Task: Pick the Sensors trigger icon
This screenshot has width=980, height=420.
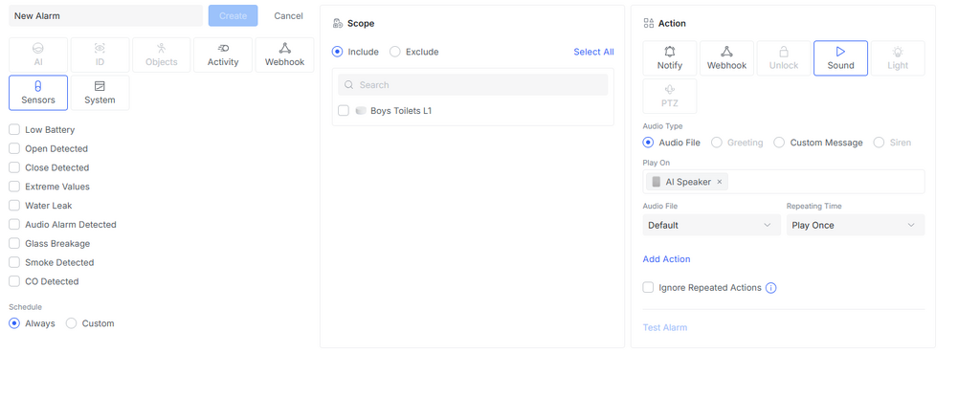Action: [x=38, y=86]
